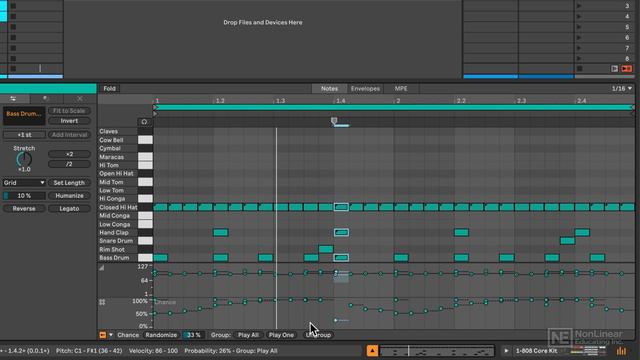Launch scene 7 play arrow
The width and height of the screenshot is (640, 360).
click(578, 48)
